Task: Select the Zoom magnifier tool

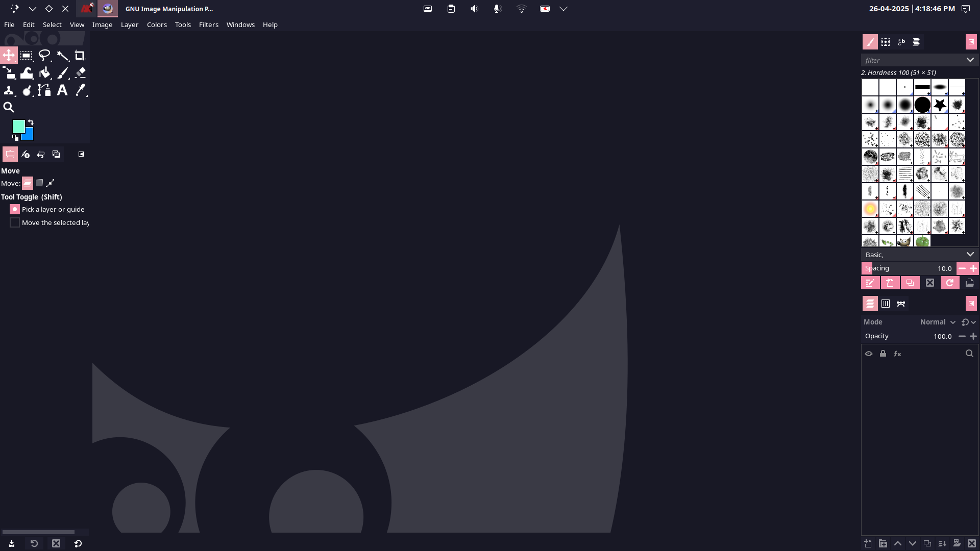Action: (x=9, y=107)
